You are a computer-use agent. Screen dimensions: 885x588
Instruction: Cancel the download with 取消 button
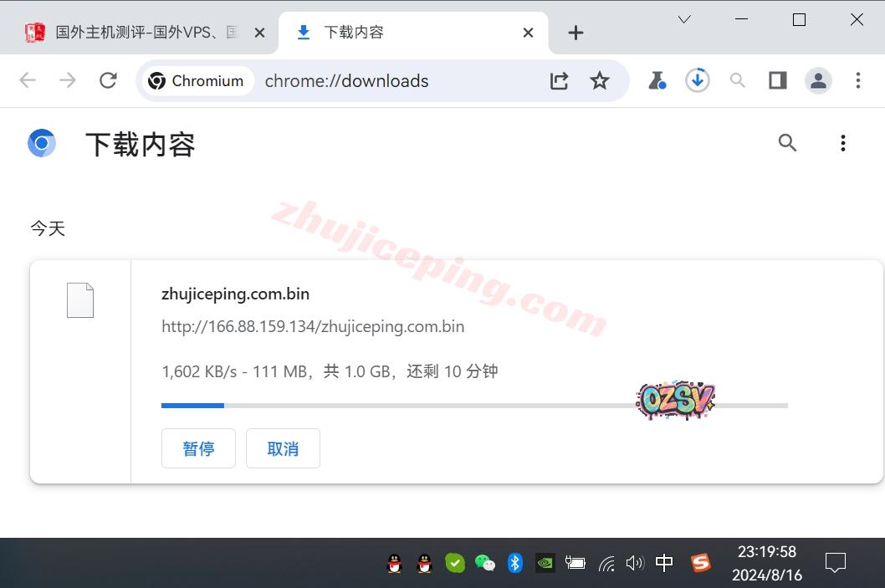coord(283,448)
